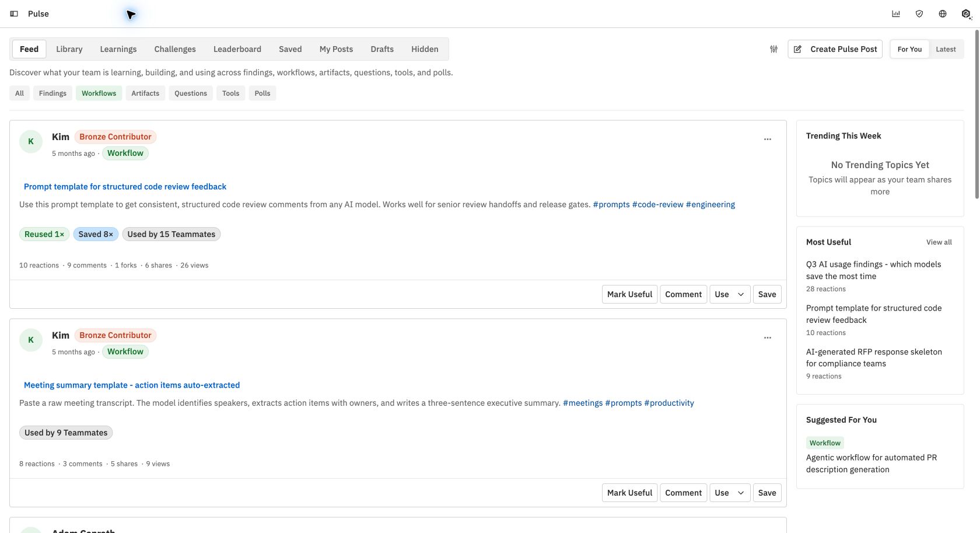This screenshot has height=533, width=980.
Task: Open the Drafts tab
Action: [382, 49]
